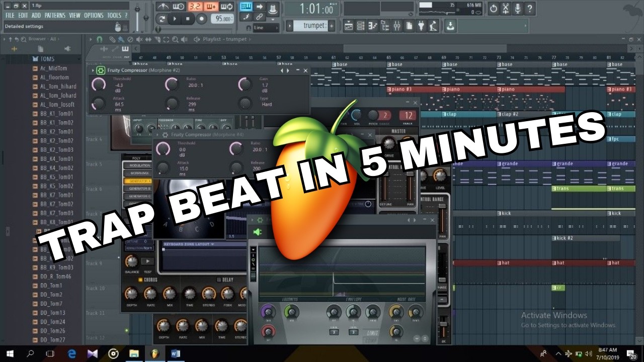Screen dimensions: 644x362
Task: Open the VIEW menu
Action: (x=75, y=16)
